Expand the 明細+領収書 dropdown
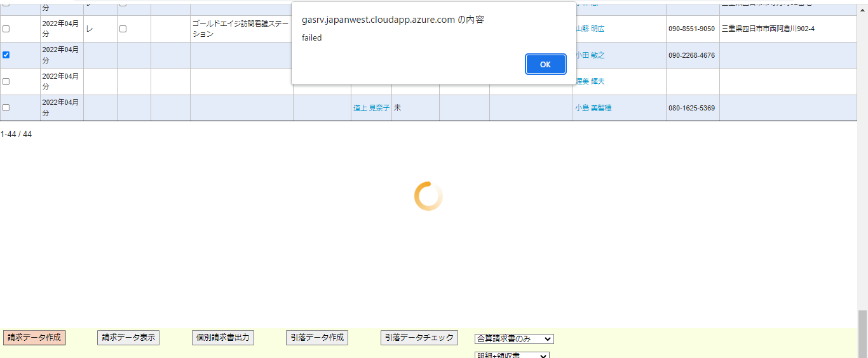Screen dimensions: 868x358 512,355
